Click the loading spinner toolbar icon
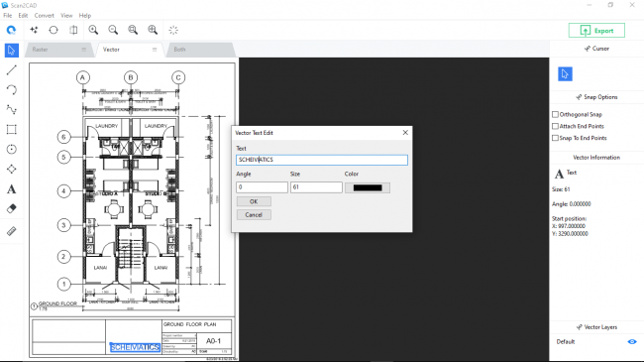Image resolution: width=644 pixels, height=362 pixels. tap(173, 30)
